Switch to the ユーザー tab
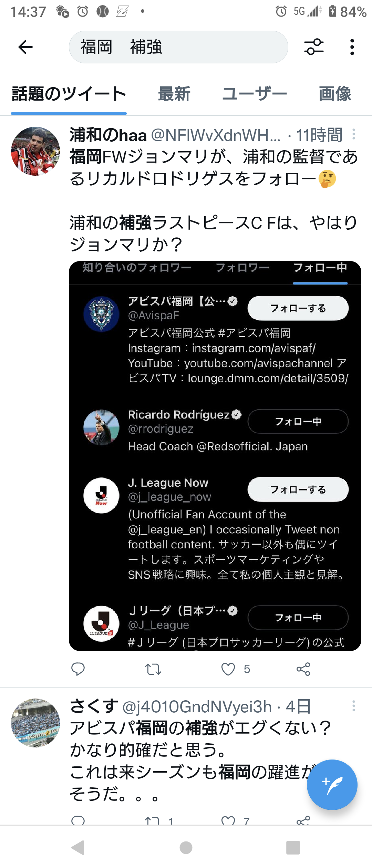 tap(254, 94)
